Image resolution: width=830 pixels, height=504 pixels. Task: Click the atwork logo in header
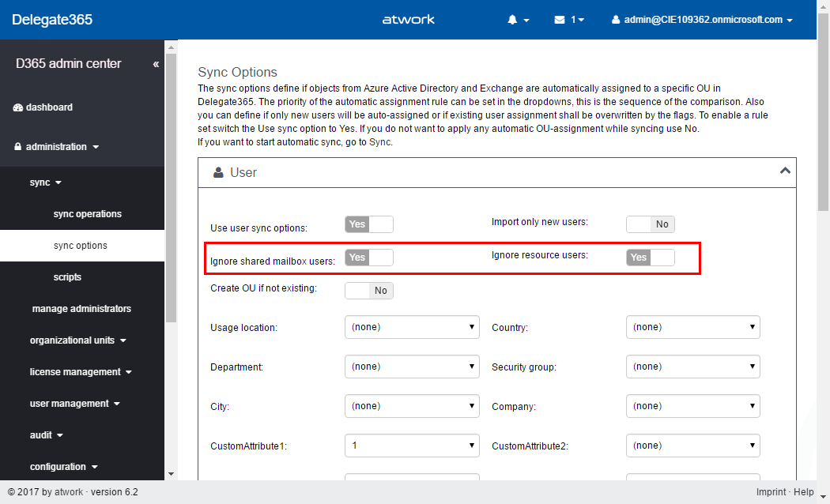[x=408, y=20]
